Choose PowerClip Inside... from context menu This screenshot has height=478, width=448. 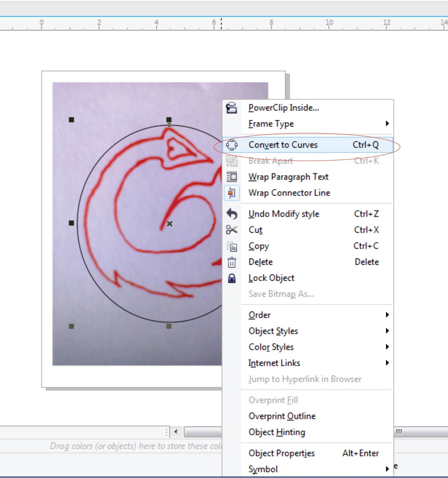(x=308, y=108)
